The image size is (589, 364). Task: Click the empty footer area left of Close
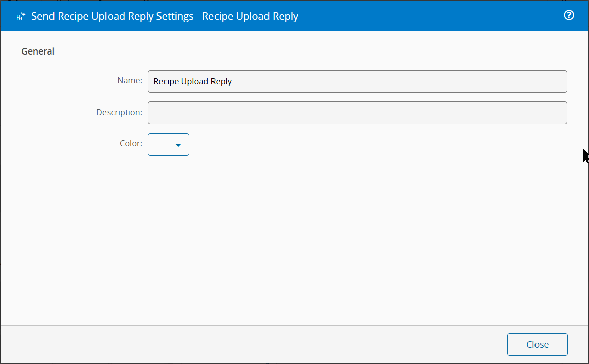(252, 344)
